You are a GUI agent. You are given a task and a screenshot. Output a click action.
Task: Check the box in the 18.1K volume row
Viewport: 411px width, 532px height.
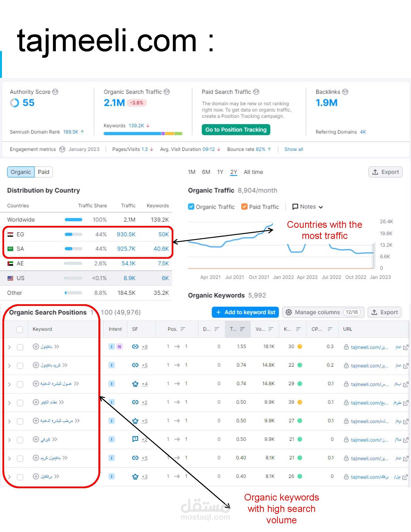point(20,347)
